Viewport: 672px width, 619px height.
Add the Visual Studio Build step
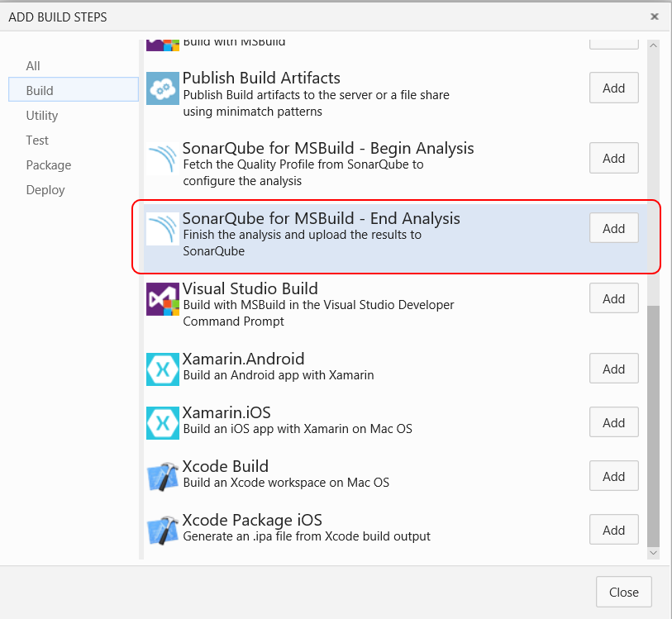tap(613, 298)
